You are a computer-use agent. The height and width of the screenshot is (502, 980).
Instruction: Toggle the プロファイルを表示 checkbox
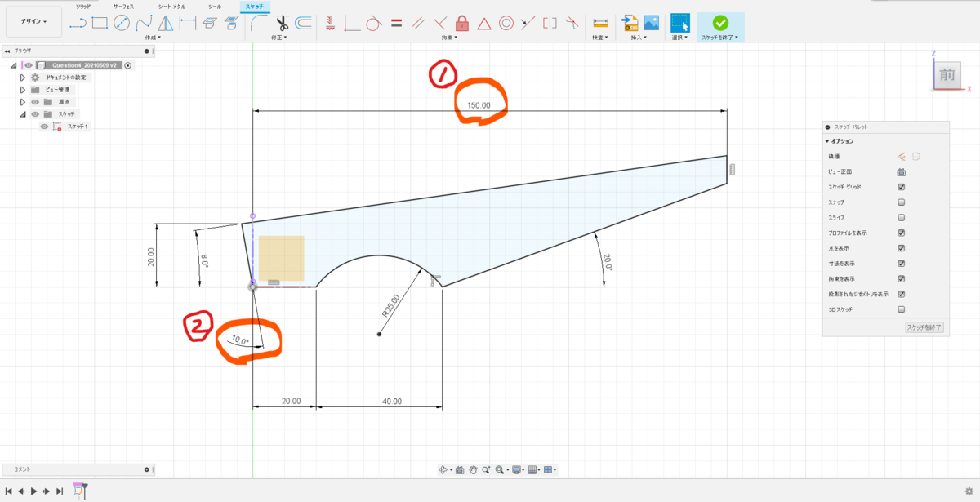click(902, 233)
